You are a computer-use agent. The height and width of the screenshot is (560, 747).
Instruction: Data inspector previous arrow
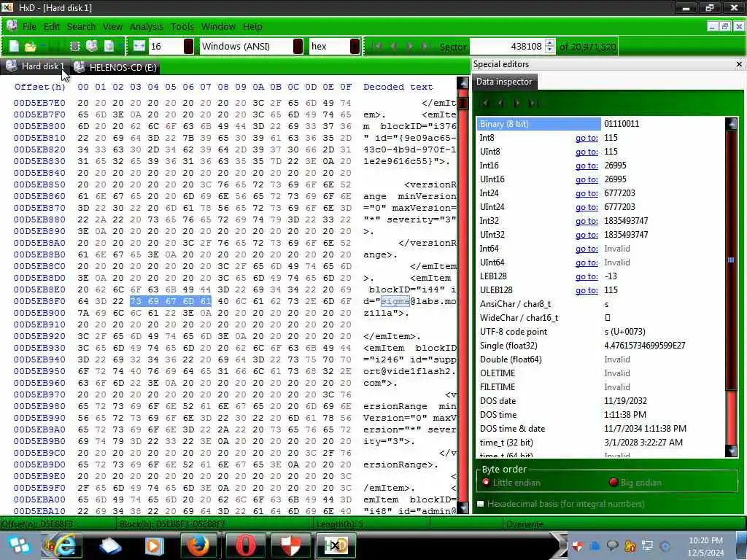coord(500,103)
